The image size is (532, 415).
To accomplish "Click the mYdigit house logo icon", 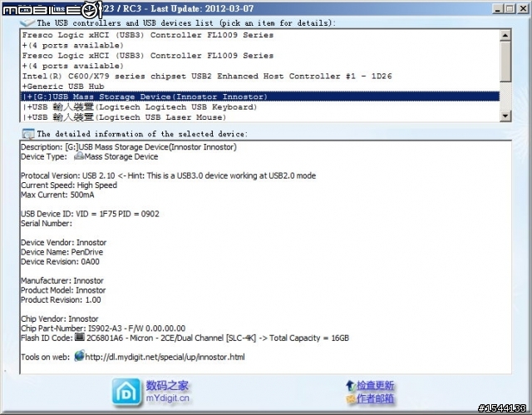I will pos(126,393).
